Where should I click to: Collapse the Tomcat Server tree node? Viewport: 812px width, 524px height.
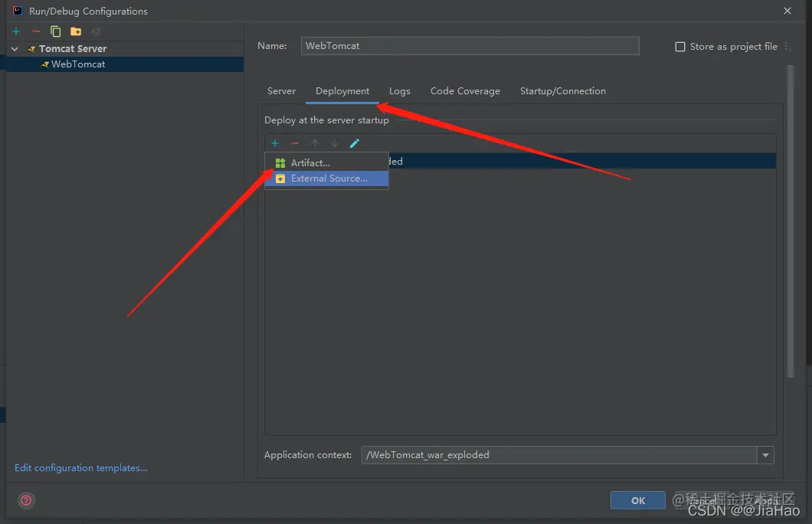15,49
